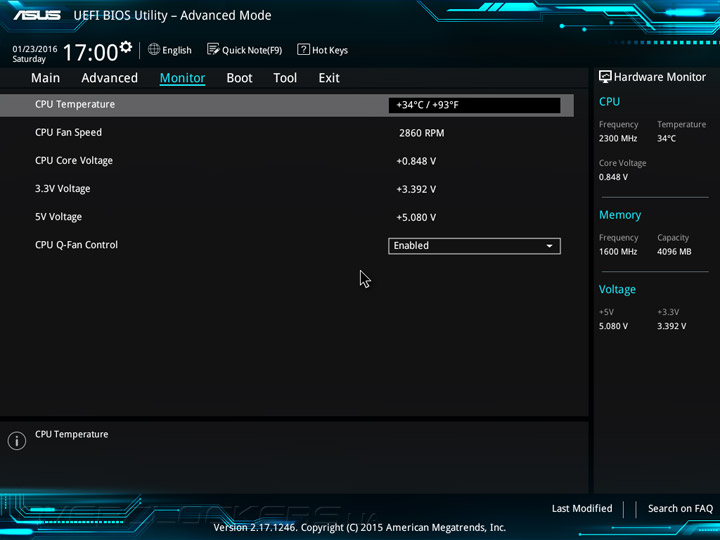Open the Advanced tab
The height and width of the screenshot is (540, 720).
coord(109,78)
